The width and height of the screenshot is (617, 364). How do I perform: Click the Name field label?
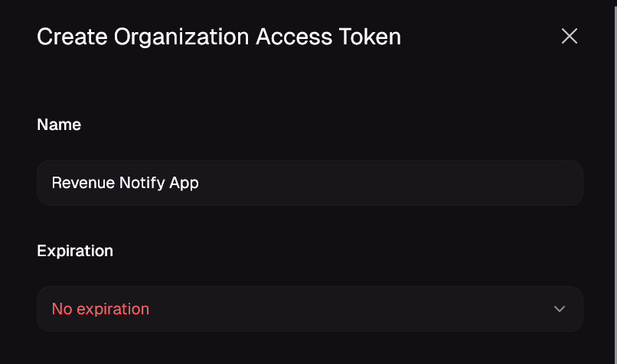pyautogui.click(x=59, y=125)
